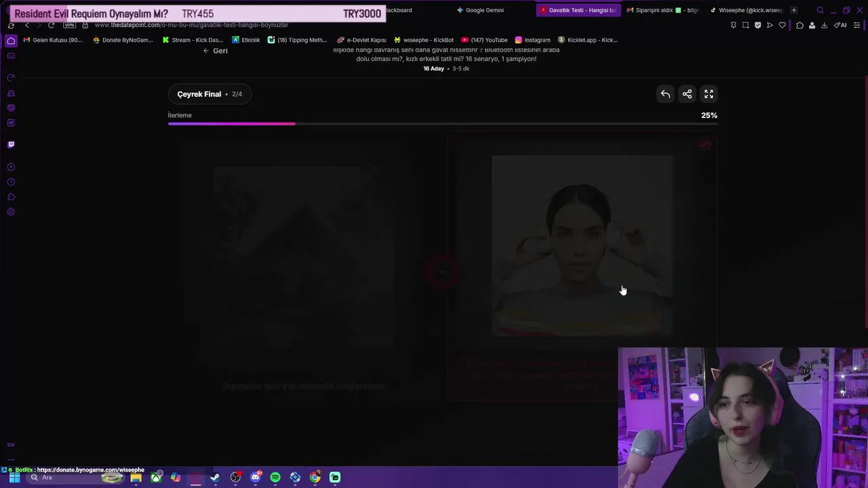Open the downloads icon in the toolbar
The width and height of the screenshot is (868, 488).
pyautogui.click(x=824, y=25)
